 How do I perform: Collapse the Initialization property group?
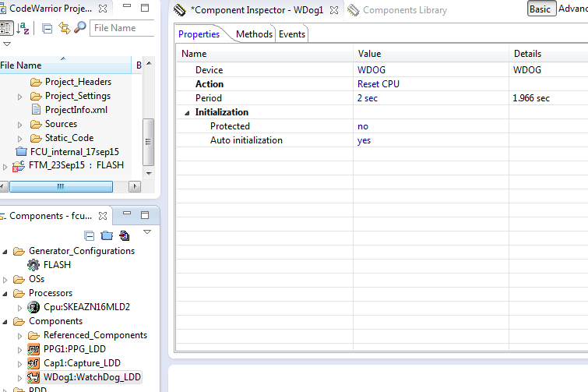pos(187,113)
